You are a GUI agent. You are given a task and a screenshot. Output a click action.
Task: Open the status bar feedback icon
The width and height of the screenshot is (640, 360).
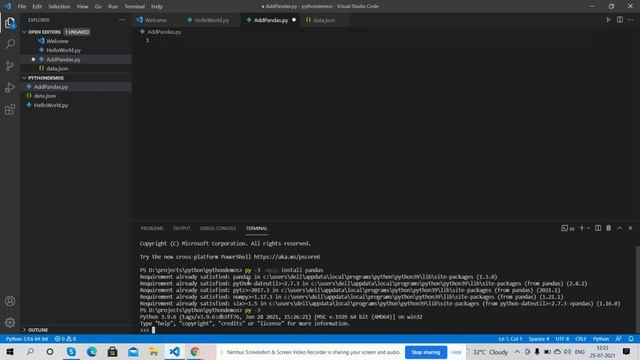619,339
